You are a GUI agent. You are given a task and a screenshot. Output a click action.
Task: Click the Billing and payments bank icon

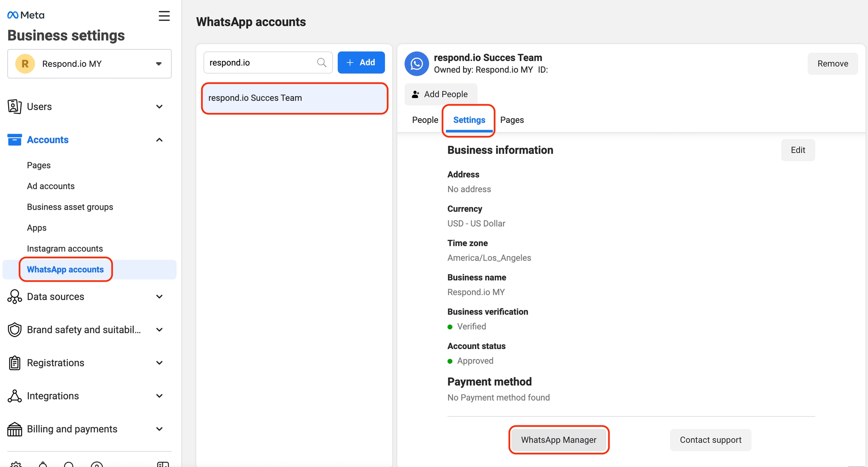[14, 429]
